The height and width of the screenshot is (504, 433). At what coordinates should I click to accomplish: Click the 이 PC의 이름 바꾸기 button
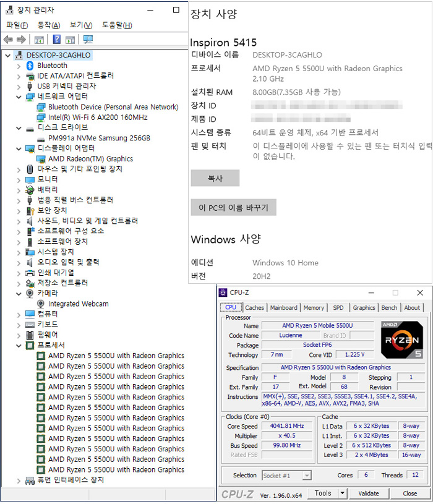point(233,208)
